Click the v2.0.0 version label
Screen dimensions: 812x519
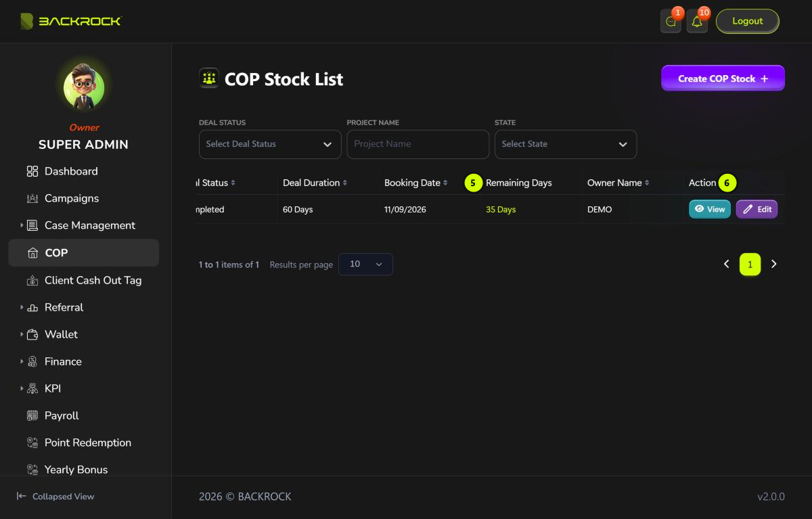coord(771,497)
